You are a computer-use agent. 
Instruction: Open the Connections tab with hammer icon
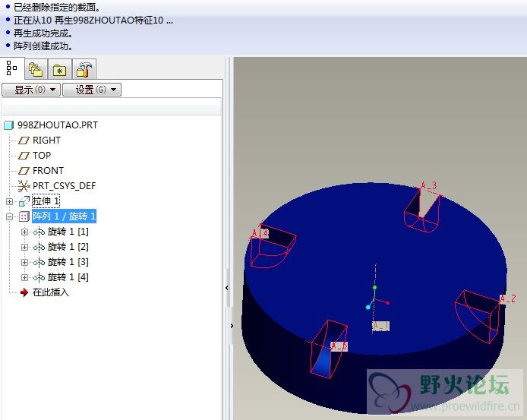click(x=84, y=70)
